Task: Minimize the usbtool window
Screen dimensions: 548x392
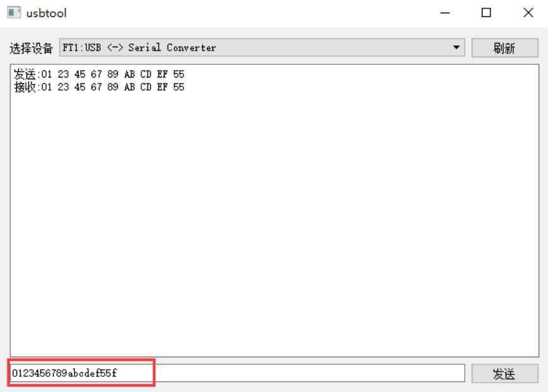Action: tap(445, 13)
